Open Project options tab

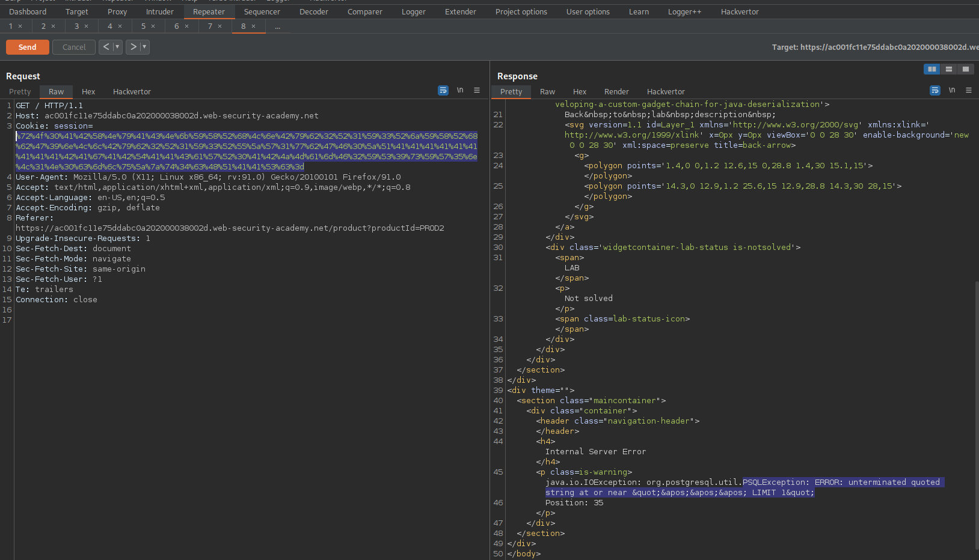click(x=521, y=11)
